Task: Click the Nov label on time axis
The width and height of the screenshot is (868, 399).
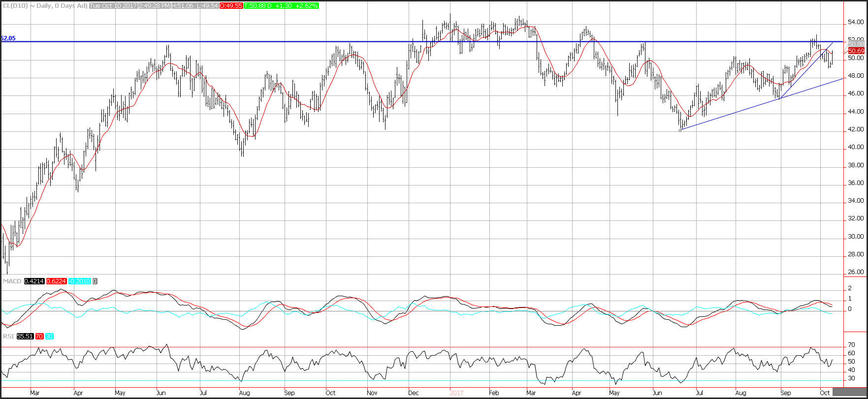Action: point(373,393)
